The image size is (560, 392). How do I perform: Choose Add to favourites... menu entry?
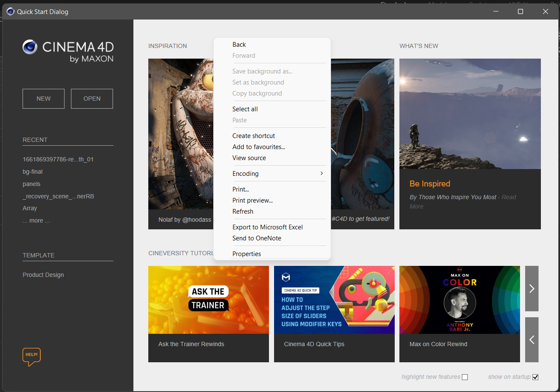259,147
